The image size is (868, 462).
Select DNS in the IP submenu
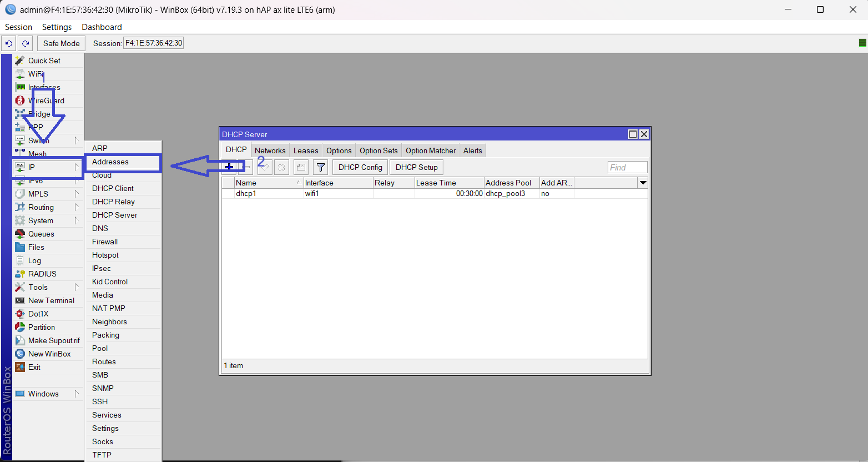[123, 228]
